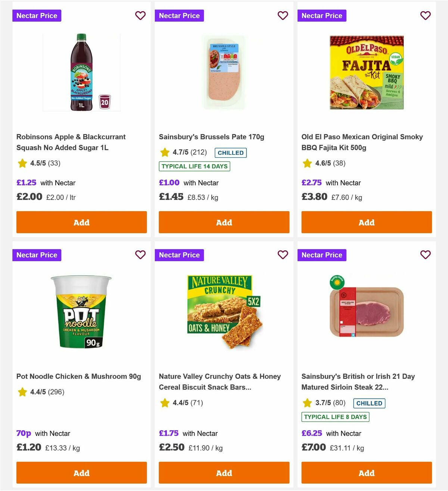
Task: Toggle the wishlist heart for Nature Valley bars
Action: [283, 255]
